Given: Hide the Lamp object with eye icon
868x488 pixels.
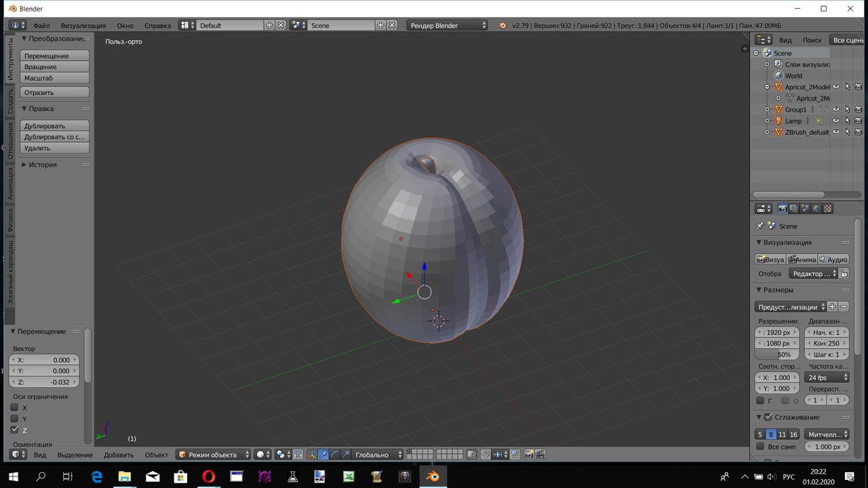Looking at the screenshot, I should 836,121.
